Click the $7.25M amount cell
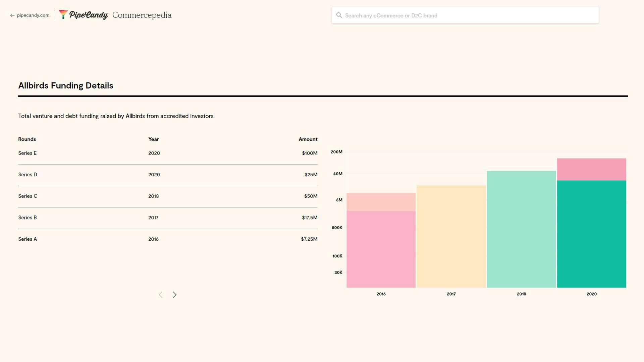Image resolution: width=644 pixels, height=362 pixels. (x=309, y=239)
